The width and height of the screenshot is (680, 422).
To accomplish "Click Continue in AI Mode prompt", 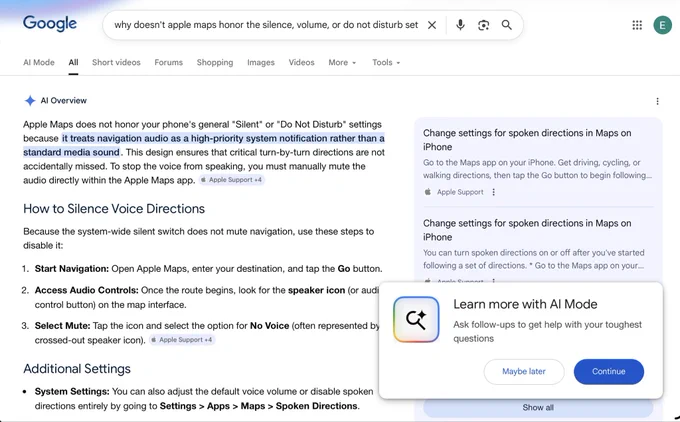I will [x=608, y=371].
